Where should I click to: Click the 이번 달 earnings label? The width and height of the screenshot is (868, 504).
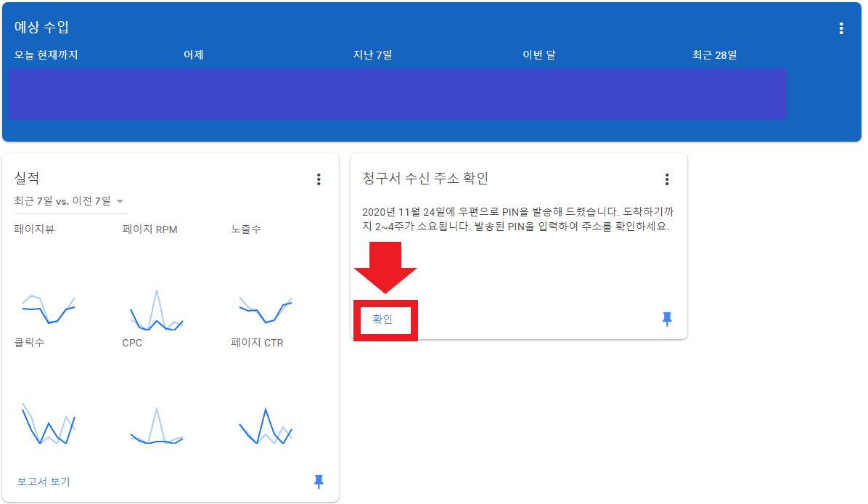coord(539,55)
